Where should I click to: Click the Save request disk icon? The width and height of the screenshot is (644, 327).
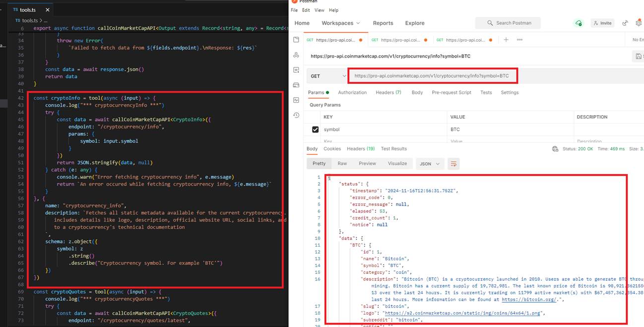(x=639, y=56)
